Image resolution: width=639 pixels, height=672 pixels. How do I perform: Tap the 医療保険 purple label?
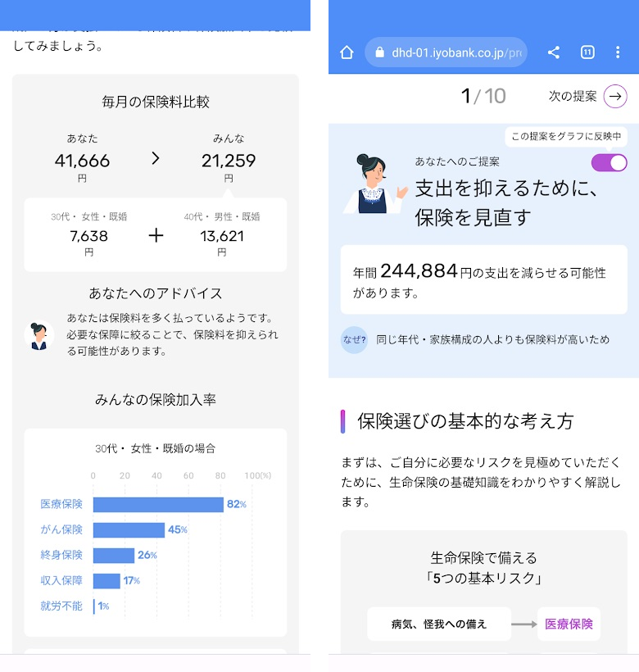click(x=569, y=624)
